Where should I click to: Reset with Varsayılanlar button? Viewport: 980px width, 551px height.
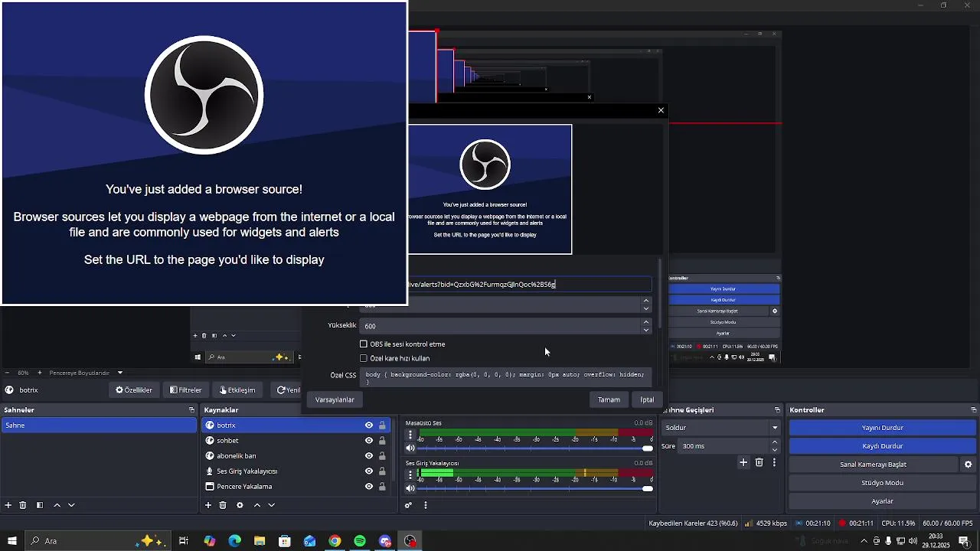(335, 399)
